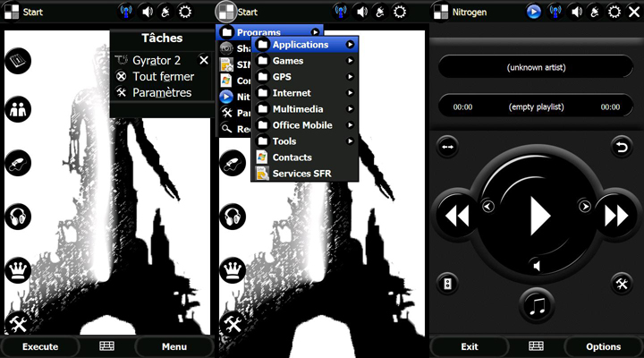This screenshot has width=644, height=358.
Task: Click tools wrench icon in left screen
Action: coord(17,324)
